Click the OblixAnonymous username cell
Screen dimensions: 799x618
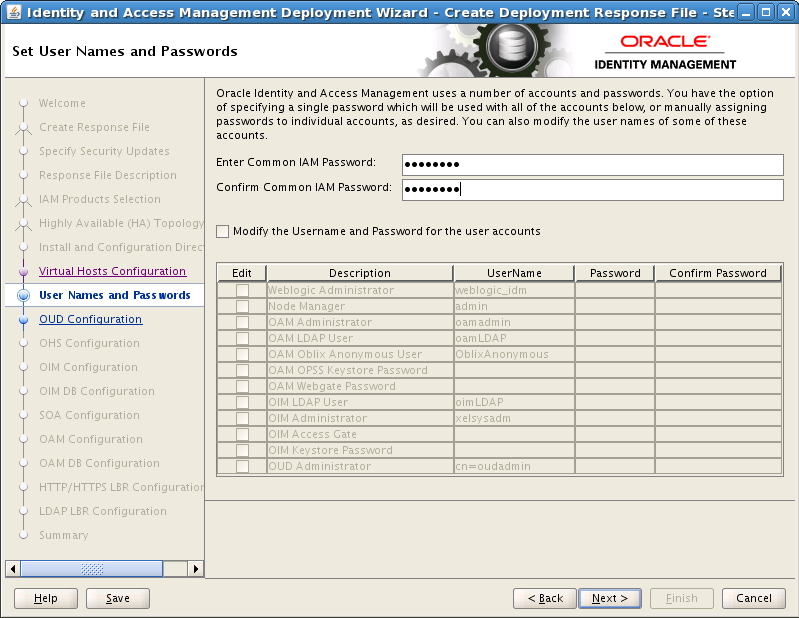pos(514,354)
